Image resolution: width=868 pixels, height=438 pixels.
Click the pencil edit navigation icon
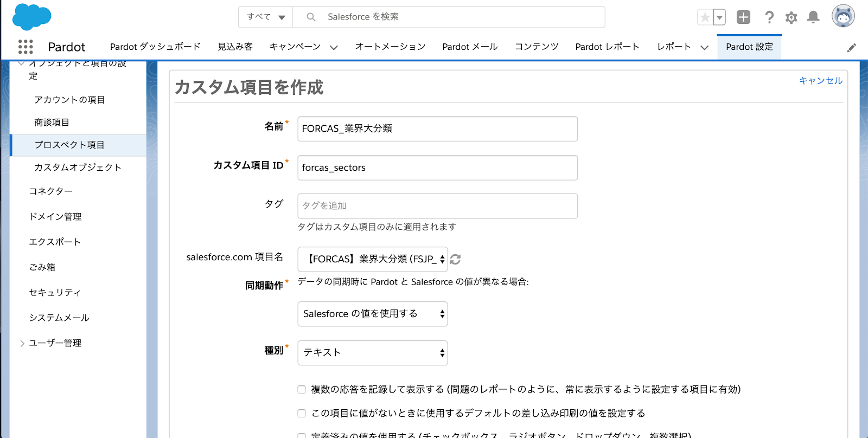pos(851,48)
